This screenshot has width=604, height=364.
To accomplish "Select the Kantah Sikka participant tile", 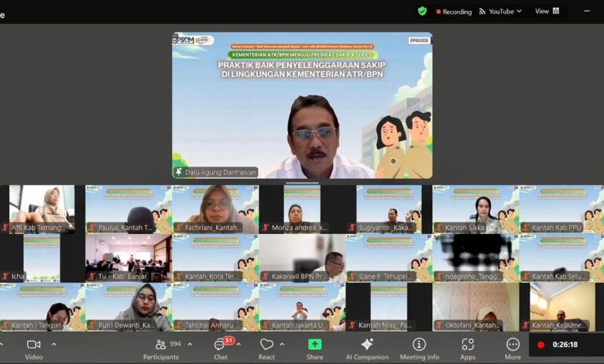I will click(x=475, y=209).
